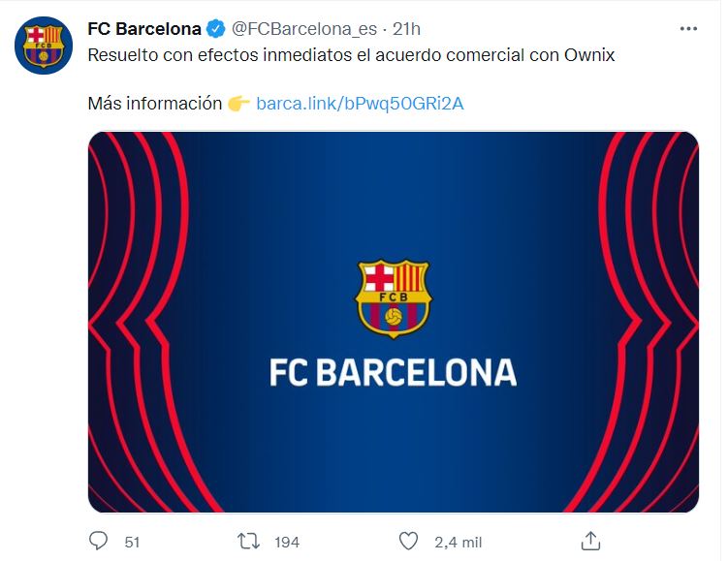This screenshot has height=561, width=728.
Task: Open the FC Barcelona image card
Action: 394,322
